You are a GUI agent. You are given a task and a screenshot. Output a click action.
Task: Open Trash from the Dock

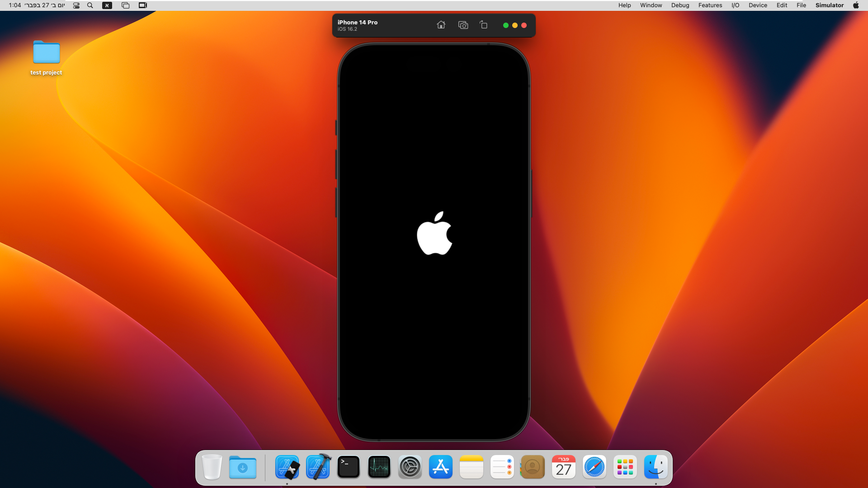(212, 467)
